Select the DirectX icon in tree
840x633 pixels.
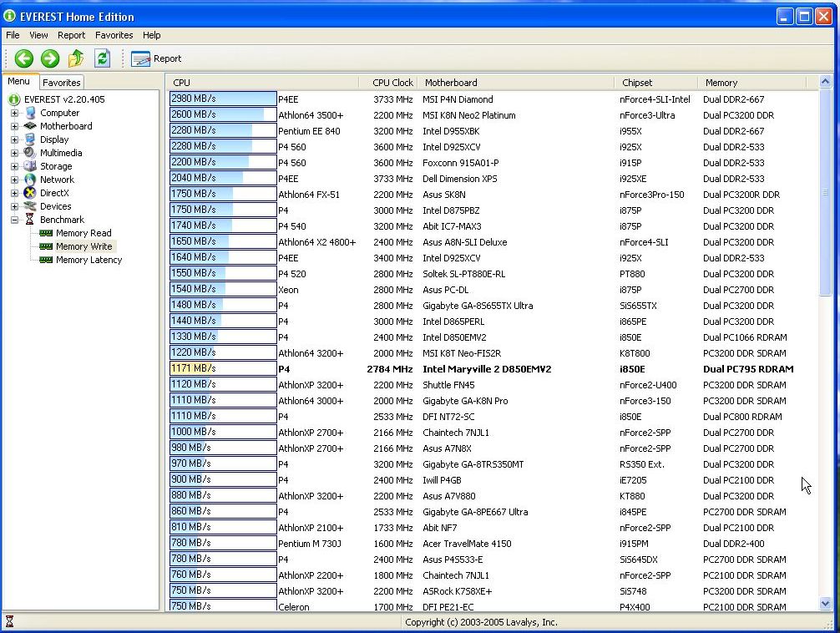[x=31, y=193]
